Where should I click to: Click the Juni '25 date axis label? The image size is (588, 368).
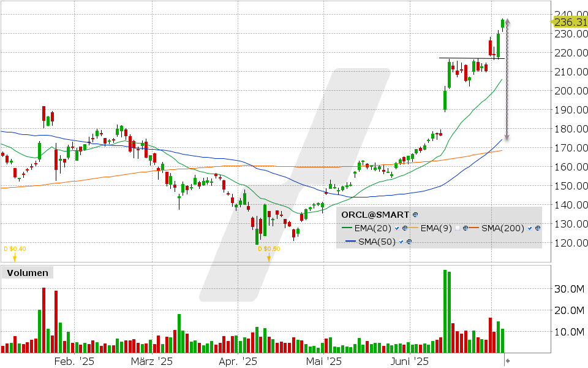coord(410,362)
